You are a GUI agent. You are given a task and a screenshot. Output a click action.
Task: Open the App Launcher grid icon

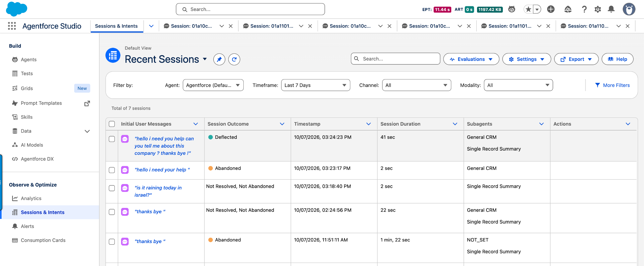pyautogui.click(x=12, y=26)
